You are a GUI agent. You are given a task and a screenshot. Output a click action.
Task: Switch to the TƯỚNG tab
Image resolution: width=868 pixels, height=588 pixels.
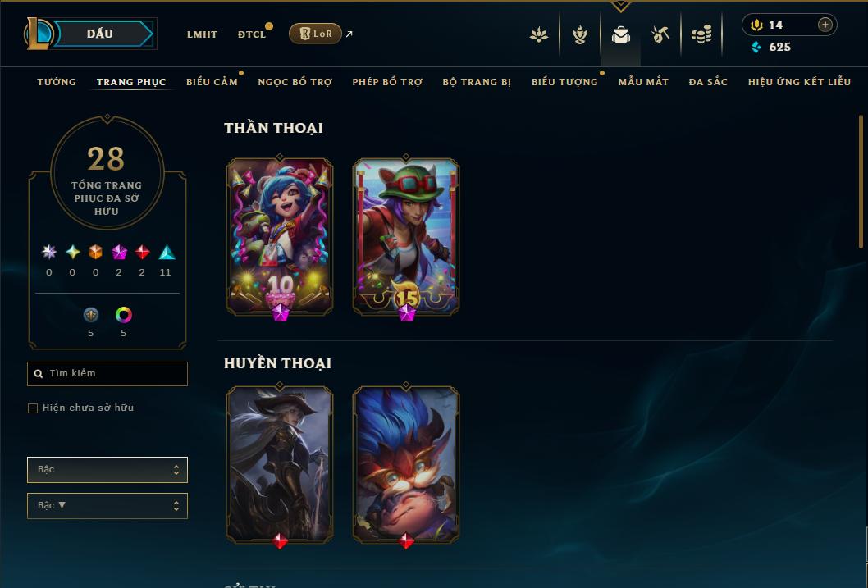click(x=57, y=82)
